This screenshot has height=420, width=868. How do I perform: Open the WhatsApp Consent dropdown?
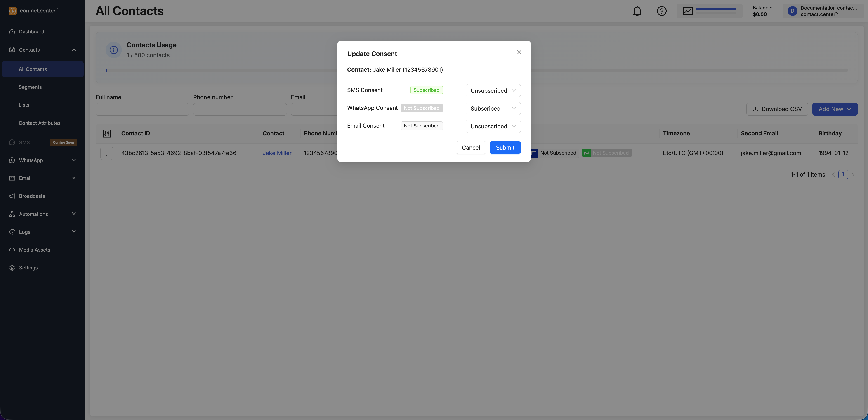[x=493, y=109]
